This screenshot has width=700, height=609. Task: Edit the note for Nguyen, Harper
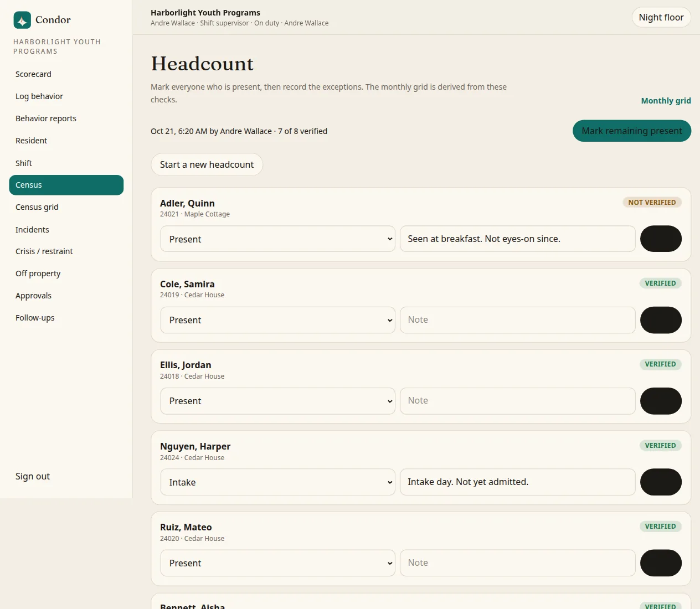(x=518, y=482)
